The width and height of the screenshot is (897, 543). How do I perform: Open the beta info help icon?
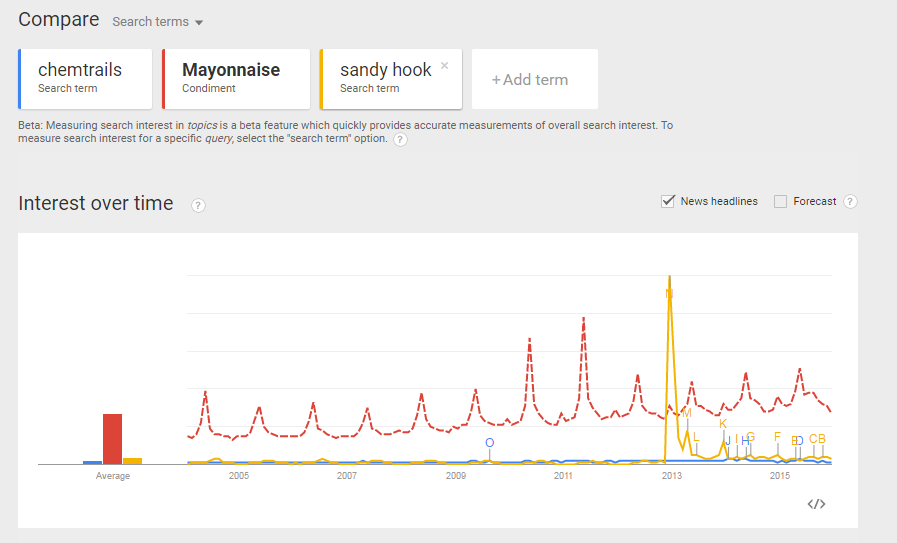tap(400, 140)
